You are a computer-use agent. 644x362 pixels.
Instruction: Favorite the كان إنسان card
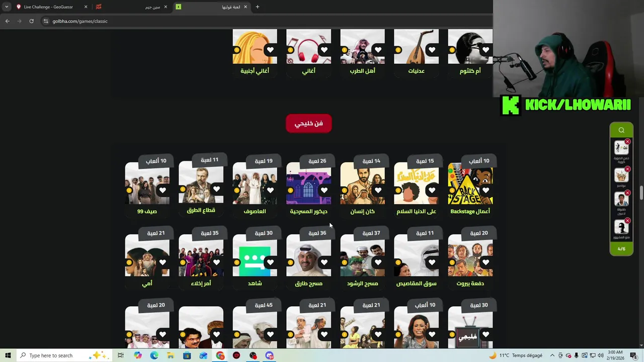click(x=378, y=191)
